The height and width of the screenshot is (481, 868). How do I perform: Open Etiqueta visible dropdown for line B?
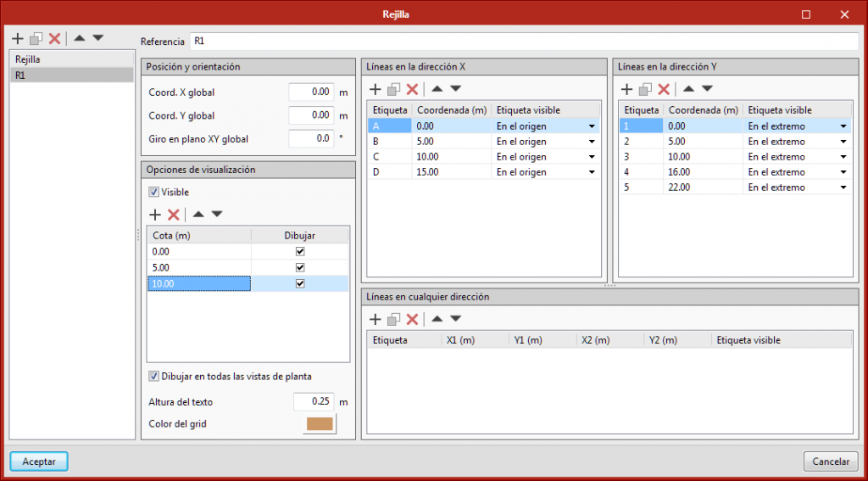592,142
